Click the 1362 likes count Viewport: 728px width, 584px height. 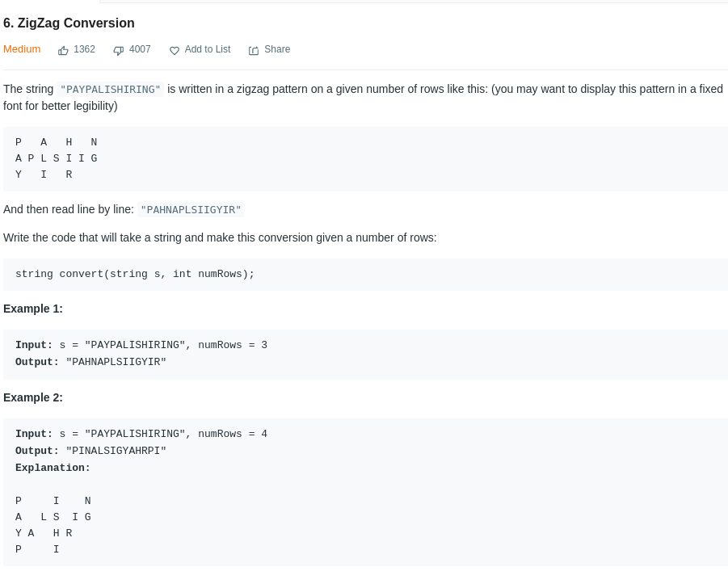coord(85,49)
